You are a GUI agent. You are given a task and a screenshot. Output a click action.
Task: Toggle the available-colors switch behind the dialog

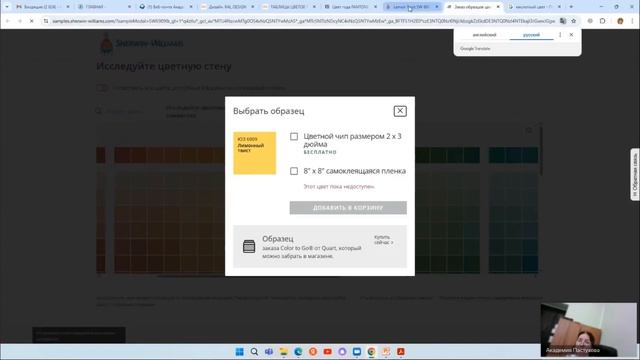102,88
